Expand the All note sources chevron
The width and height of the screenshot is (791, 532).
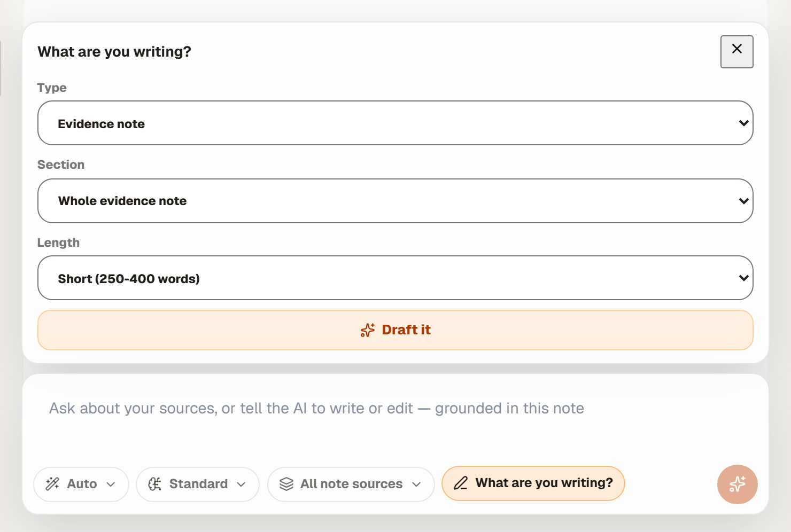416,484
